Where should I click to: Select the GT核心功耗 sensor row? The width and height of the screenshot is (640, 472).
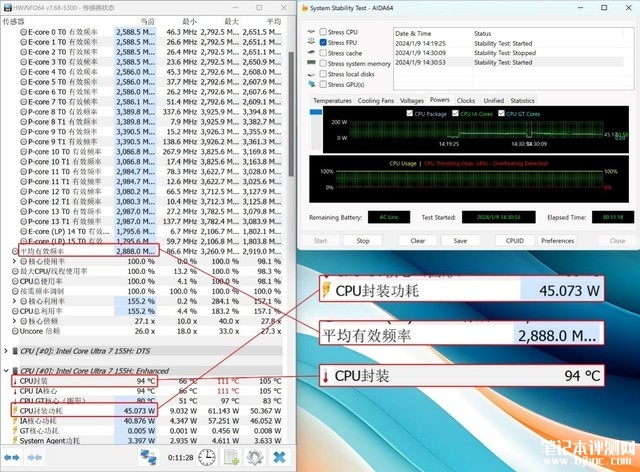(147, 430)
